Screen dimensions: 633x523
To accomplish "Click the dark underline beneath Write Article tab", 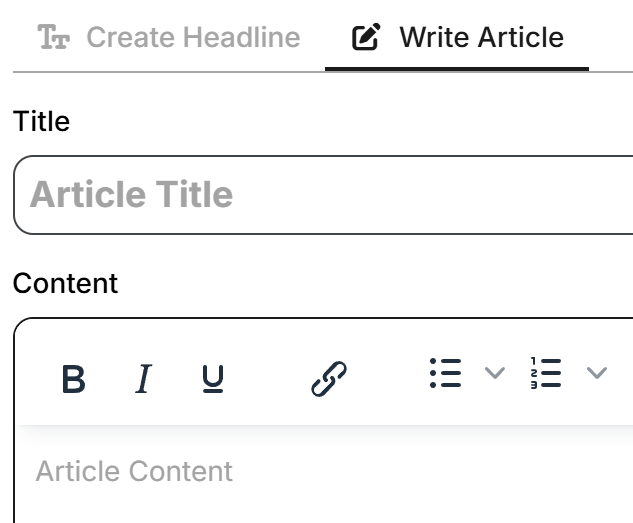I will pos(457,68).
